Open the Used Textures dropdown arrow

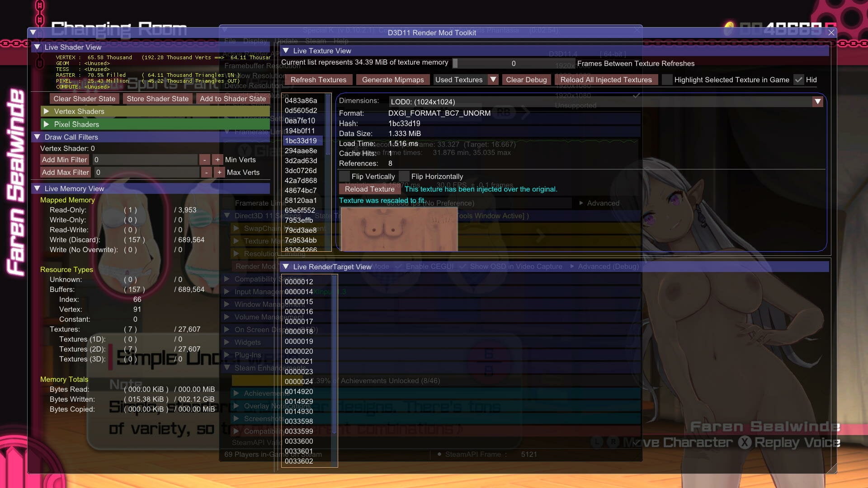tap(493, 80)
